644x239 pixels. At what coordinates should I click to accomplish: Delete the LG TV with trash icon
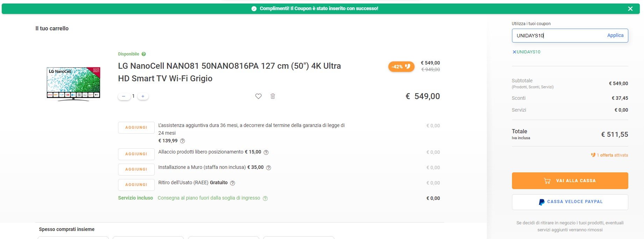(273, 96)
